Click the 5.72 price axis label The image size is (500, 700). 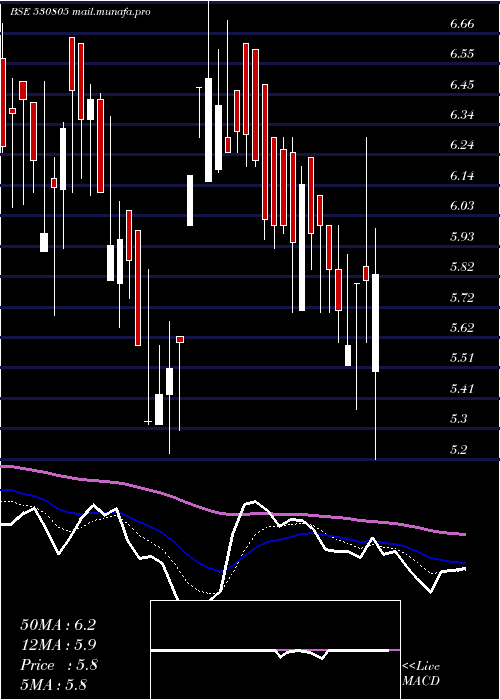462,297
